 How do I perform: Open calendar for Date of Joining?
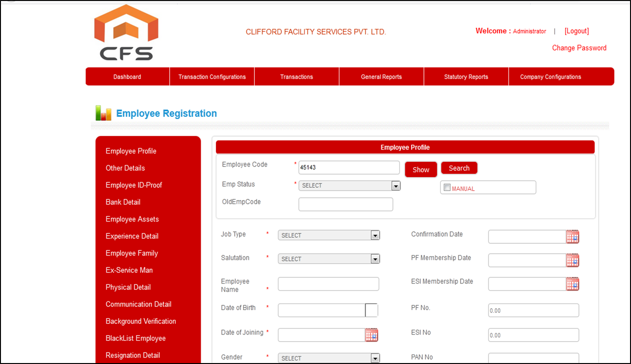coord(372,335)
